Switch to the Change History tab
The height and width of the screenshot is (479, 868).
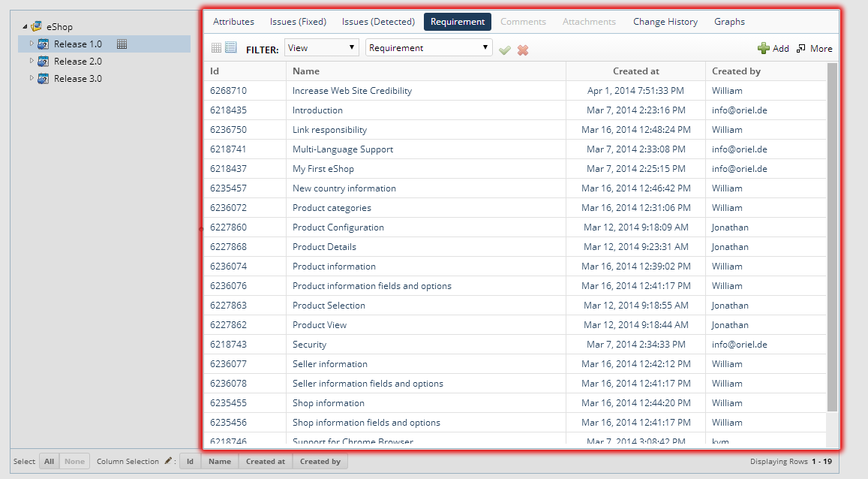coord(665,22)
